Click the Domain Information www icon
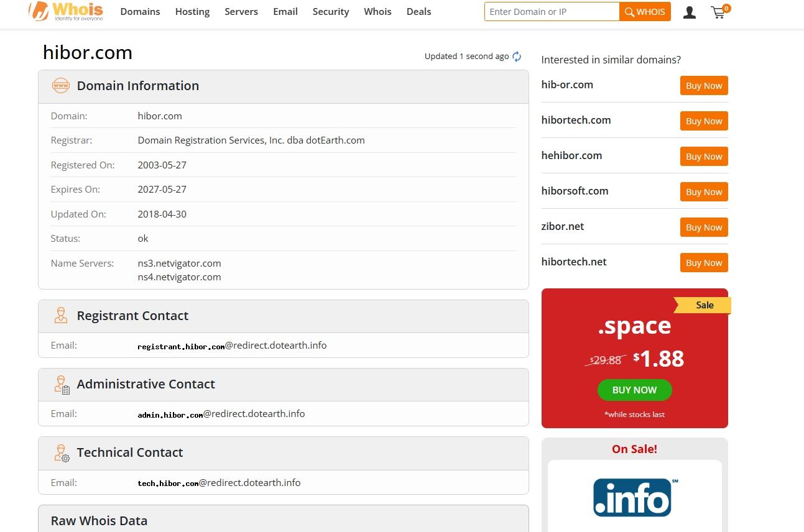 point(61,86)
